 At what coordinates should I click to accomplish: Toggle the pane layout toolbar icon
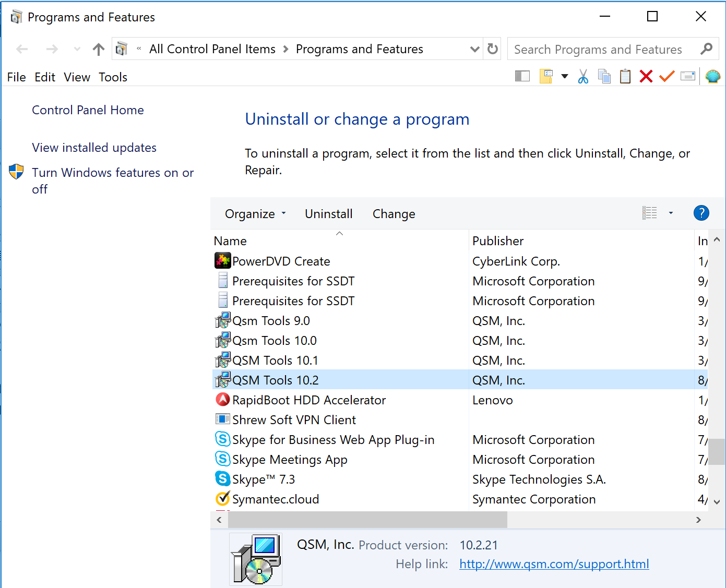522,77
